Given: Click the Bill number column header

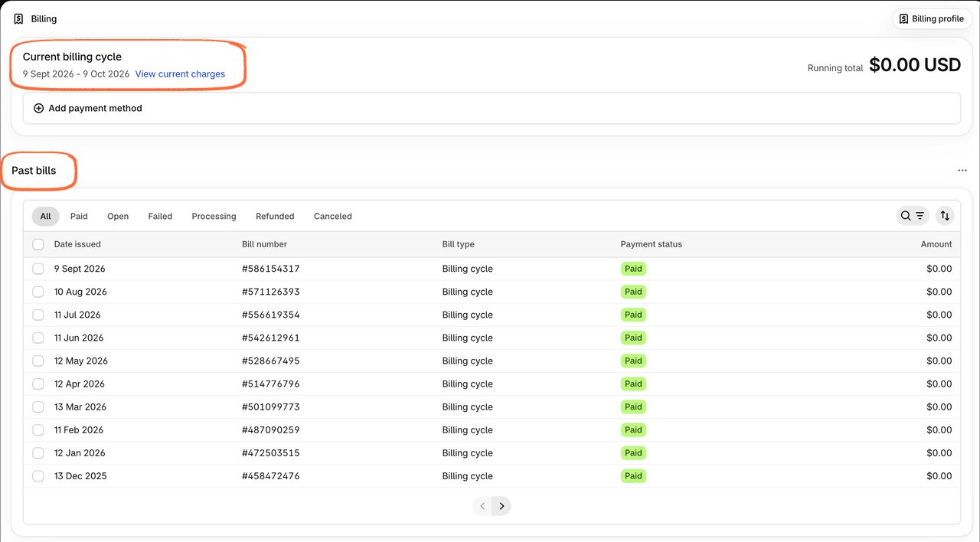Looking at the screenshot, I should point(265,244).
